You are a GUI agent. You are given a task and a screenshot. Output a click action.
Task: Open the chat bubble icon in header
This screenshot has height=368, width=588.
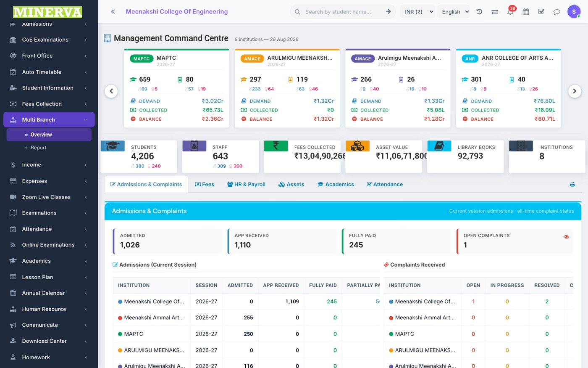(557, 12)
